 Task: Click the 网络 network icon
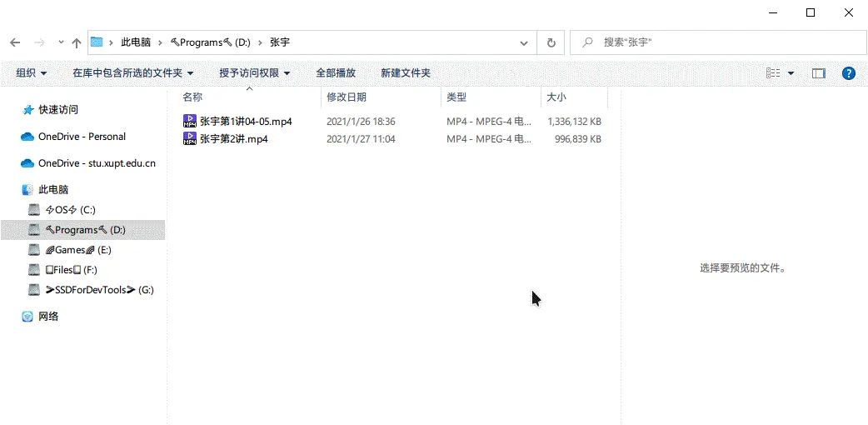click(x=27, y=317)
